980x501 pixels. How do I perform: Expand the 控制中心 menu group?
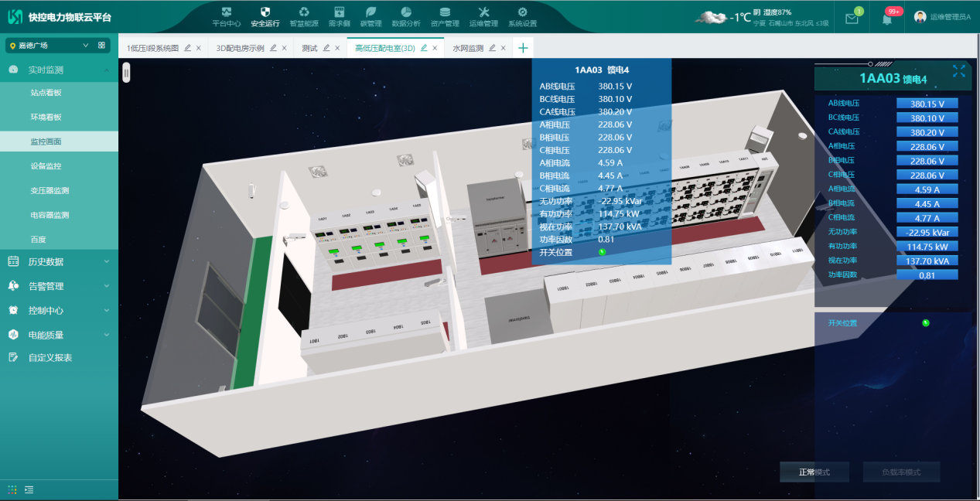pyautogui.click(x=59, y=310)
